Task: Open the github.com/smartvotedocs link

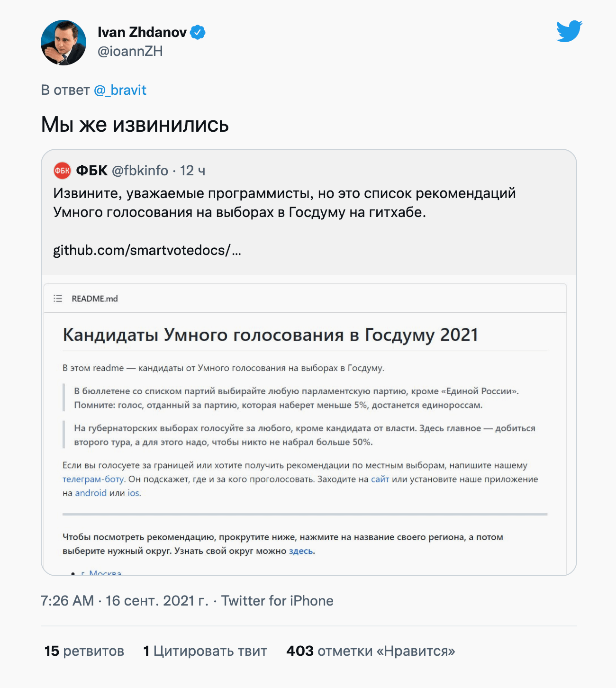Action: [x=147, y=250]
